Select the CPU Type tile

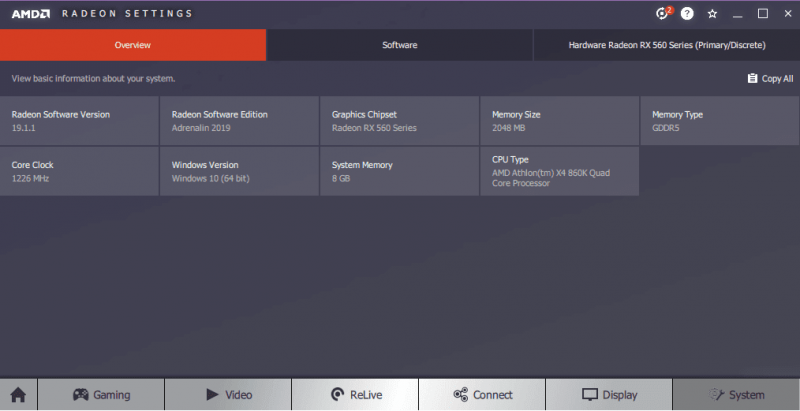[x=560, y=171]
